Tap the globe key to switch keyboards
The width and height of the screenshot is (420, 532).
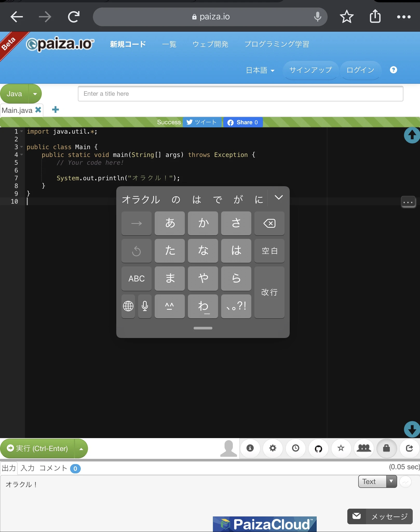(x=128, y=306)
